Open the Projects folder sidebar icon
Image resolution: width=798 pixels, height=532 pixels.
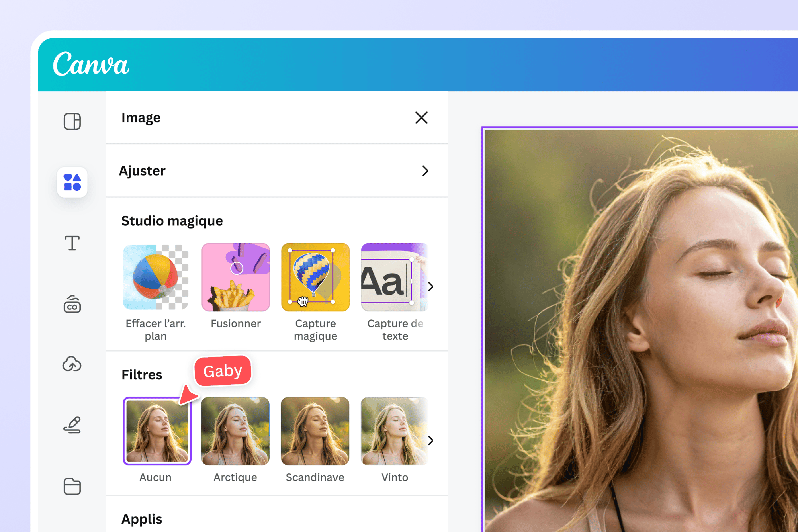(72, 486)
